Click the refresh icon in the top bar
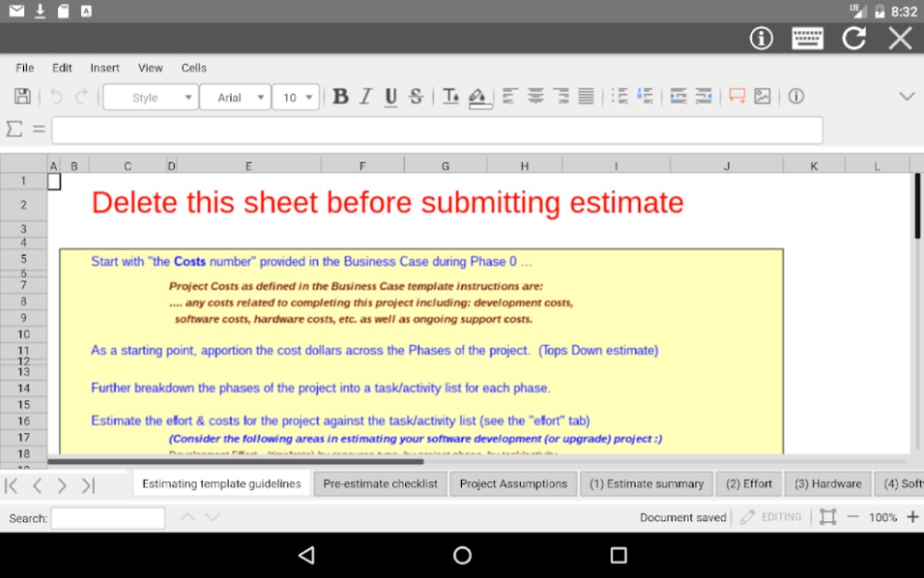Viewport: 924px width, 578px height. point(853,39)
